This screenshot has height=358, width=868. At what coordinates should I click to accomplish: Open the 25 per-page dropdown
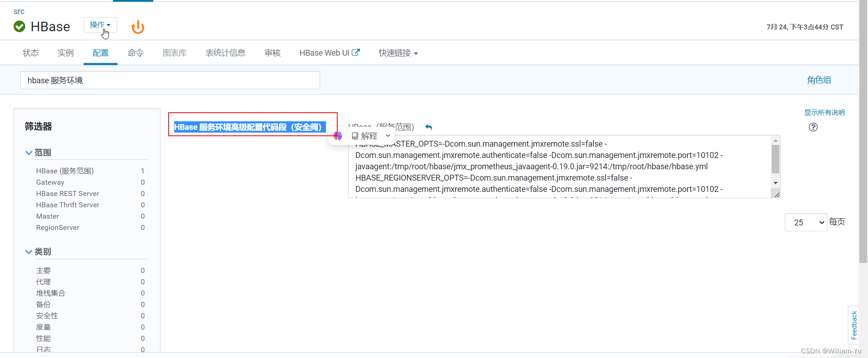click(806, 222)
